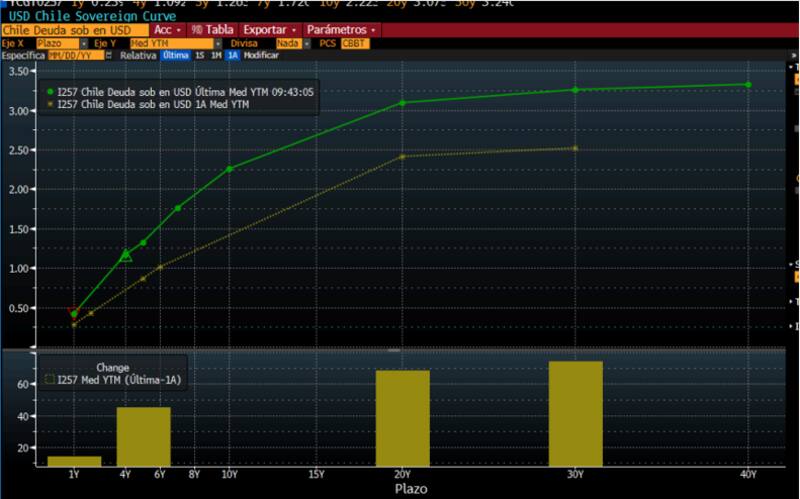Click the green series legend marker

[x=50, y=91]
